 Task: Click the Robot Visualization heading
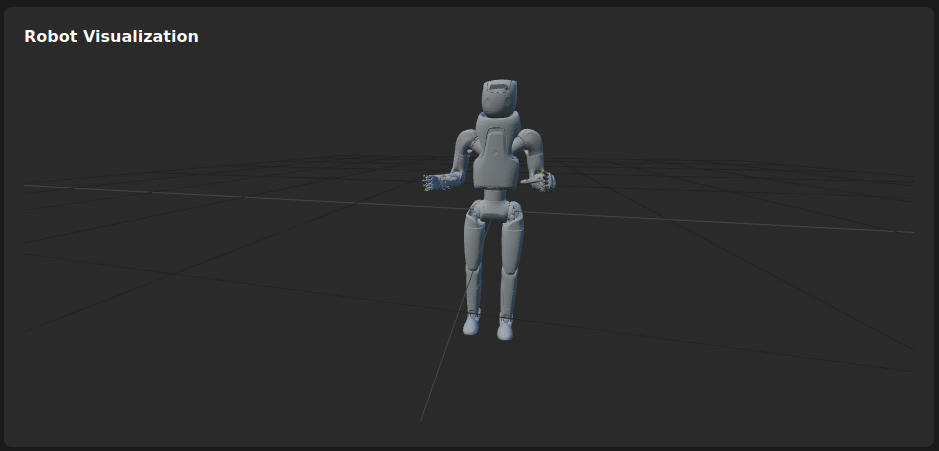point(111,37)
